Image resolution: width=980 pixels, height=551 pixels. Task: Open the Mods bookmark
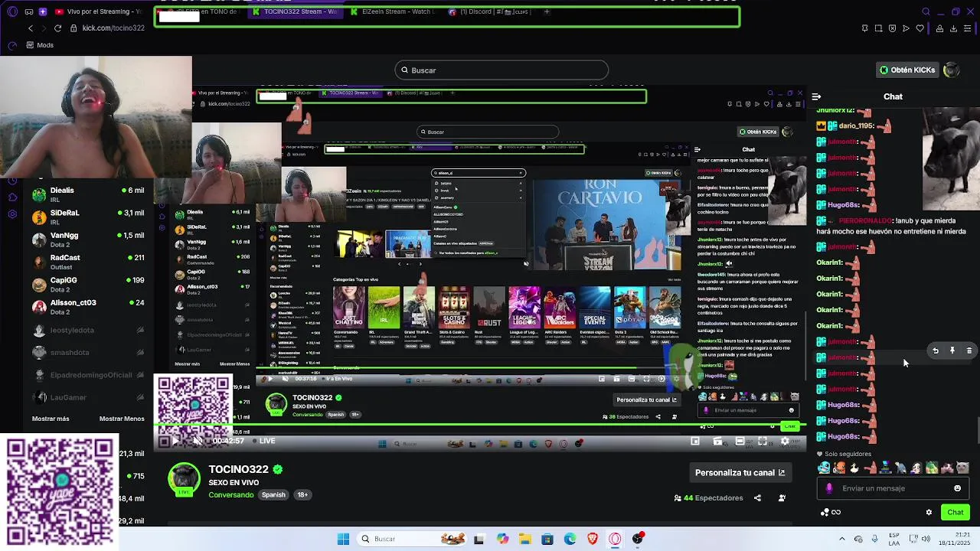[x=40, y=45]
